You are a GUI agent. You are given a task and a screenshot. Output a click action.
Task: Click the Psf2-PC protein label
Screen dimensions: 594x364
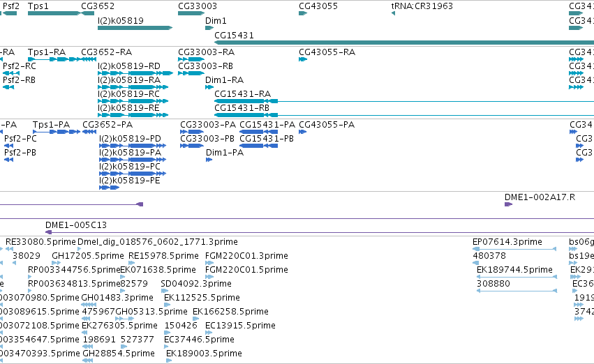tap(20, 139)
